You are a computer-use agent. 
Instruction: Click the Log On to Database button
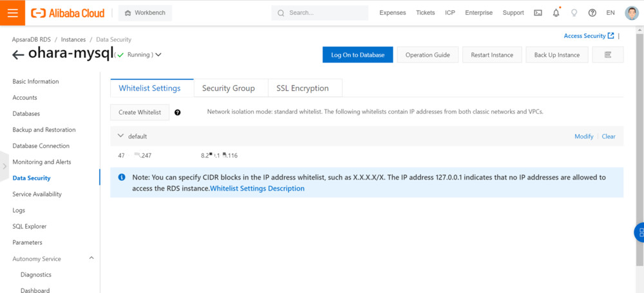357,55
